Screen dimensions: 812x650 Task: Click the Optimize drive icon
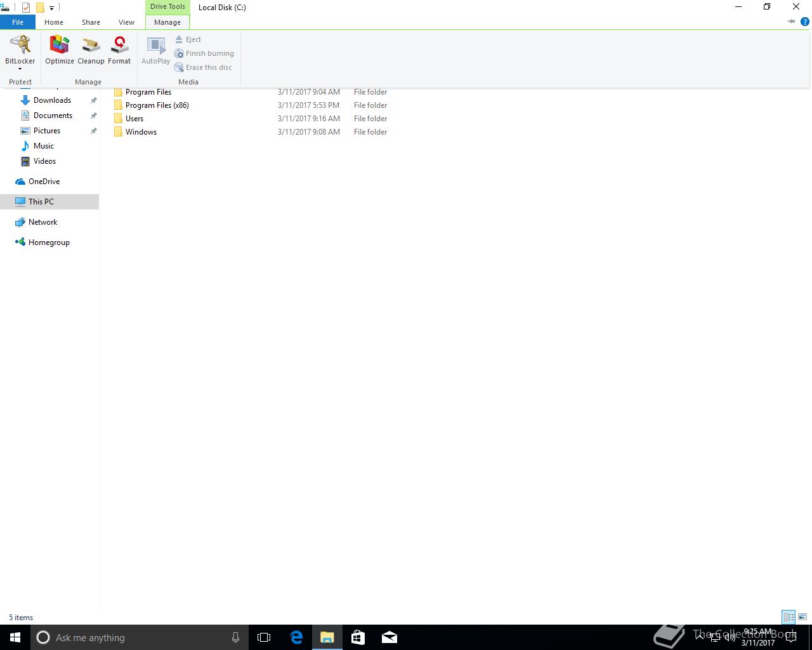click(60, 50)
